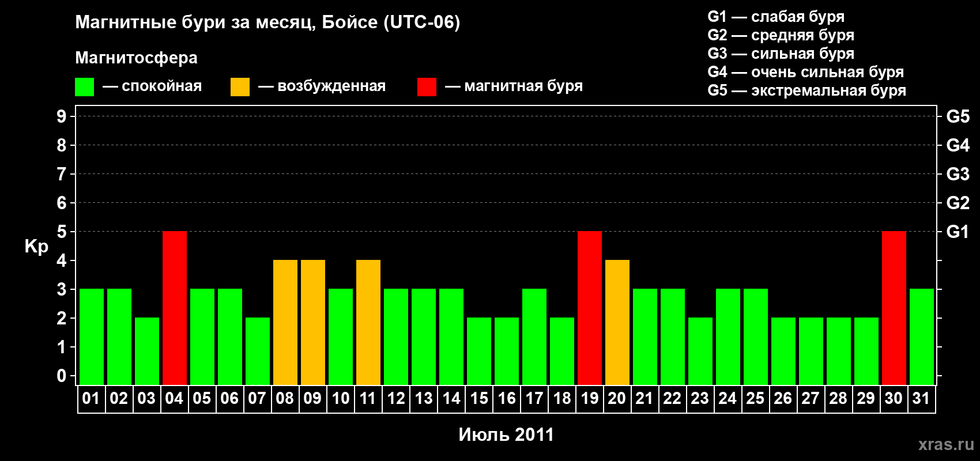Click the green bar for day 17
The width and height of the screenshot is (980, 461).
(x=534, y=337)
